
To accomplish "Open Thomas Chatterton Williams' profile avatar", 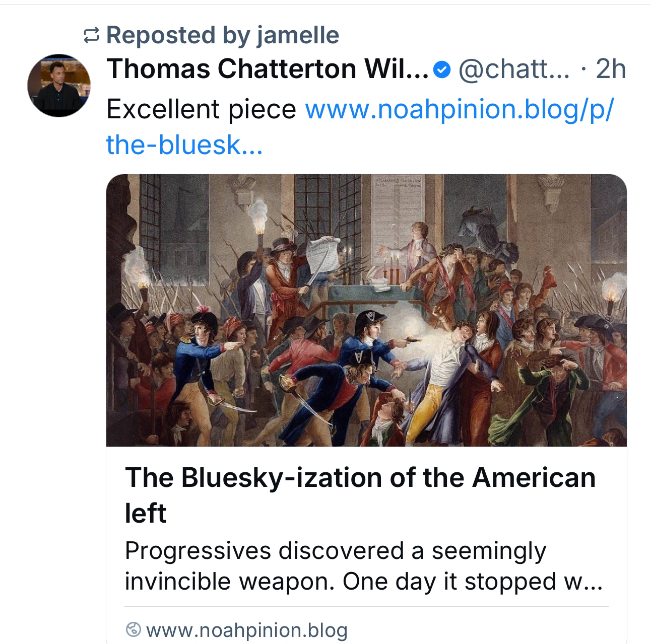I will pos(59,86).
